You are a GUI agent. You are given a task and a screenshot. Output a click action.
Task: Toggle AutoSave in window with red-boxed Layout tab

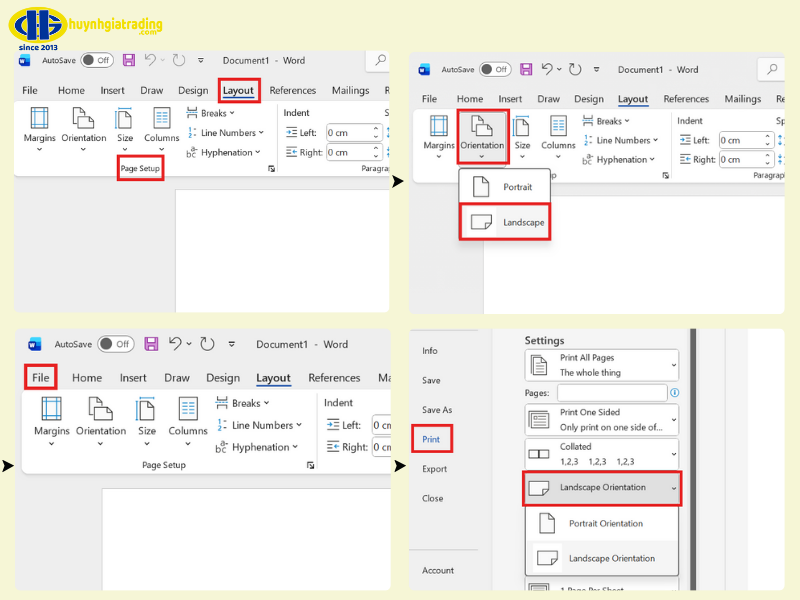(97, 60)
